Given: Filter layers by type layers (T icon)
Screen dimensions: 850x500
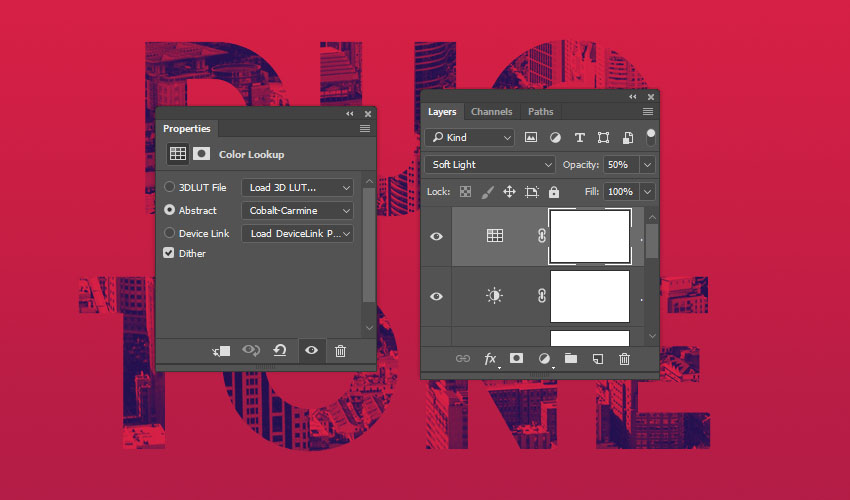Looking at the screenshot, I should (x=579, y=138).
